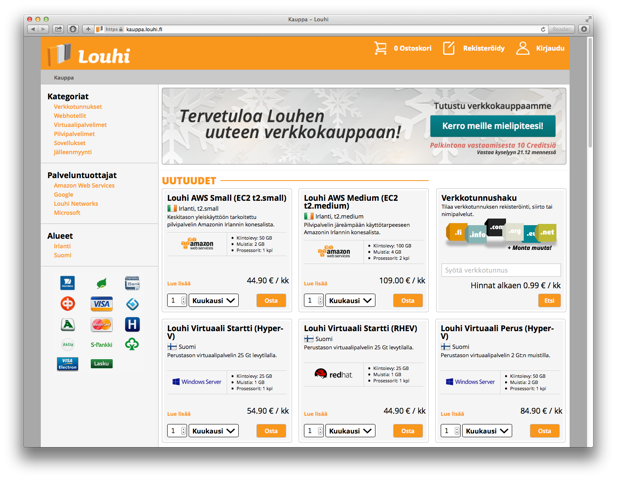This screenshot has width=617, height=480.
Task: Open Kuukausi dropdown for Virtuaali Startti (Hyper-V)
Action: [214, 431]
